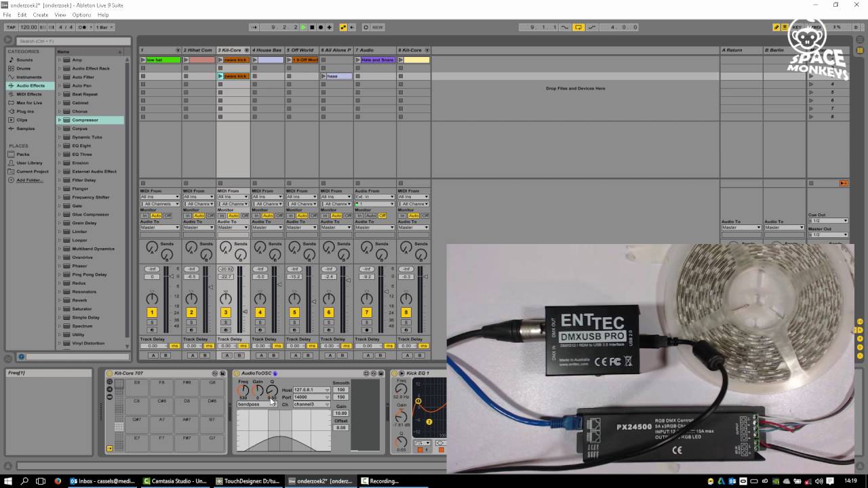Click the Session Record circle button
Viewport: 868px width, 488px height.
point(366,27)
